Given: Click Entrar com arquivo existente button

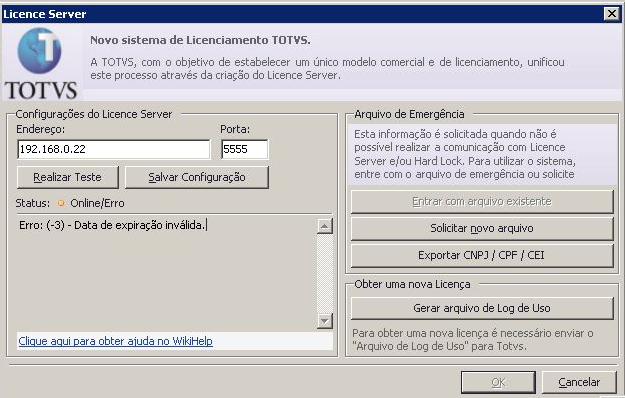Looking at the screenshot, I should [x=482, y=202].
